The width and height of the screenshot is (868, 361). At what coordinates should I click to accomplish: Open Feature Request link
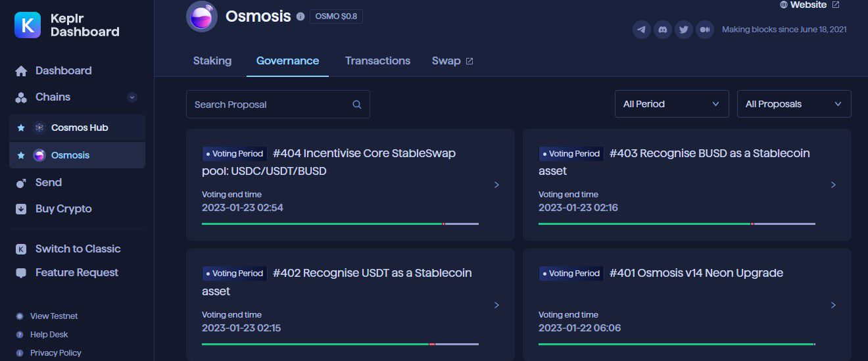(x=77, y=272)
